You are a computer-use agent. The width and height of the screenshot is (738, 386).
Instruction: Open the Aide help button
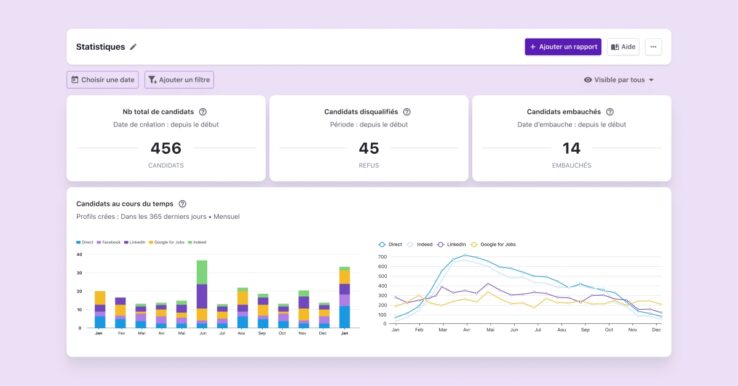[x=623, y=47]
